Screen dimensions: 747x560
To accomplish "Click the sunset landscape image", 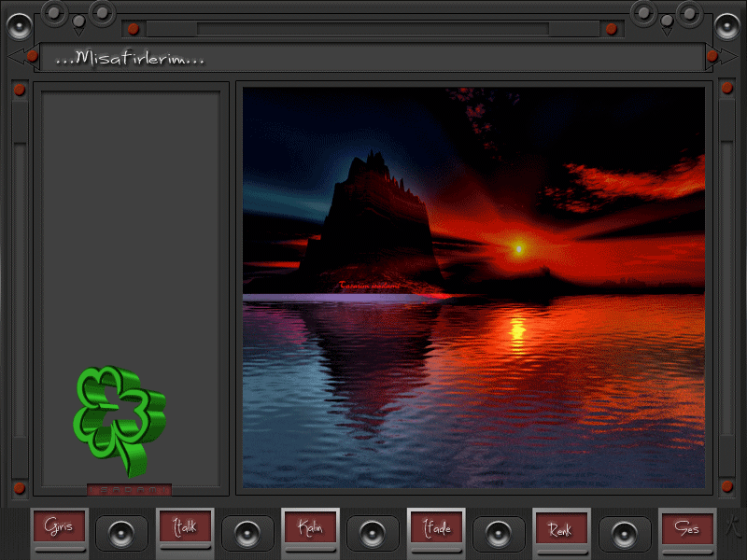I will 473,287.
